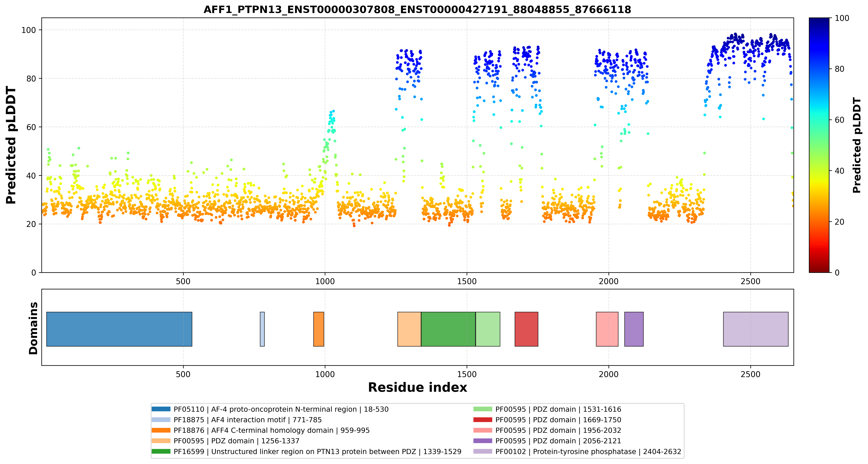The height and width of the screenshot is (464, 868).
Task: Click the plot title text
Action: coord(417,9)
